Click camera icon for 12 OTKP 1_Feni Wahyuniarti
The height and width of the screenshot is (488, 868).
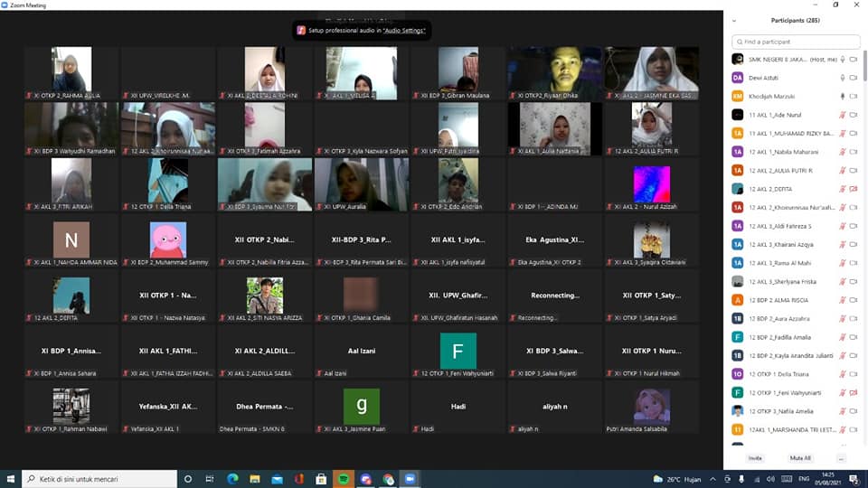tap(854, 392)
